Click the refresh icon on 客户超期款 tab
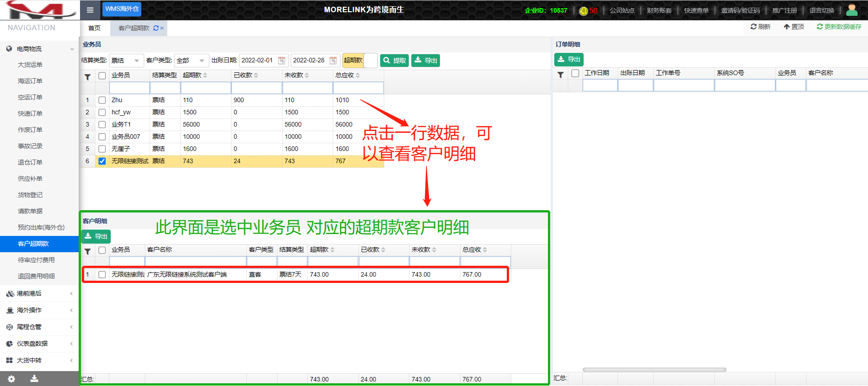The height and width of the screenshot is (386, 868). pos(156,28)
